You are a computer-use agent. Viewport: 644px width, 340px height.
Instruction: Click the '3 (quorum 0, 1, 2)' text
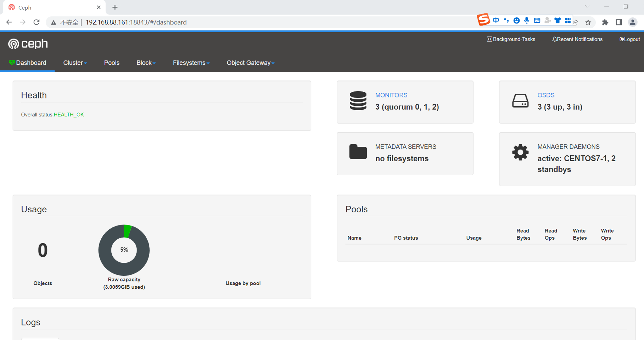tap(407, 107)
